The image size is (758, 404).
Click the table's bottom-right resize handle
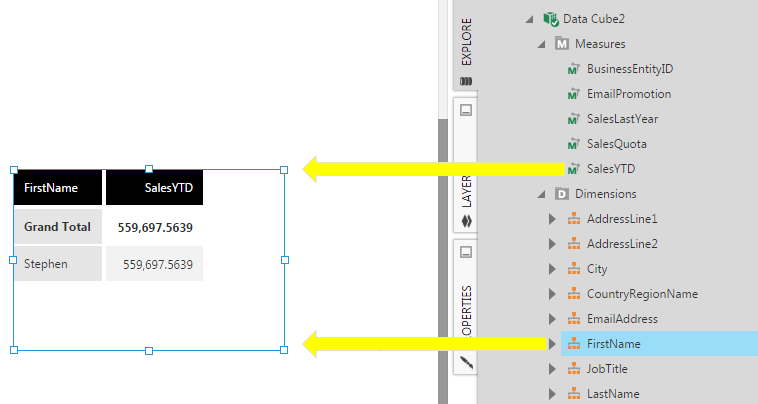pyautogui.click(x=284, y=350)
